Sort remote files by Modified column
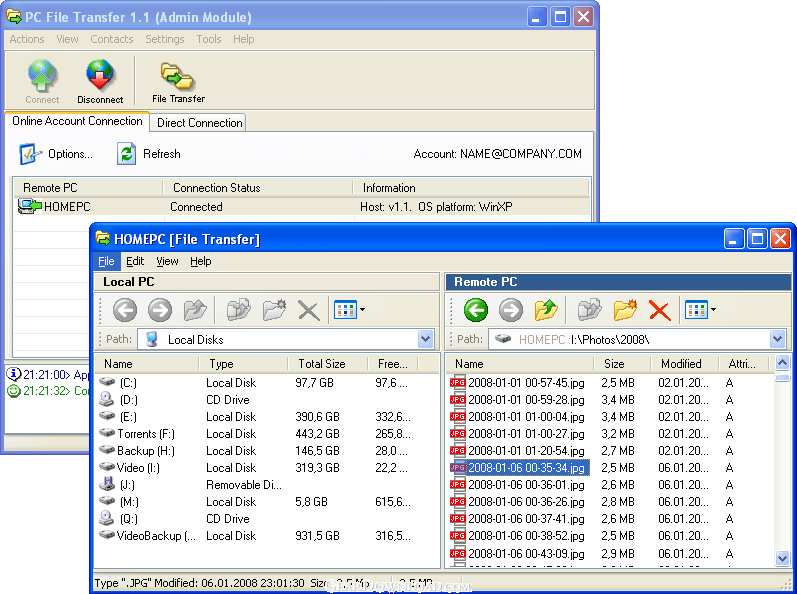 [x=685, y=364]
